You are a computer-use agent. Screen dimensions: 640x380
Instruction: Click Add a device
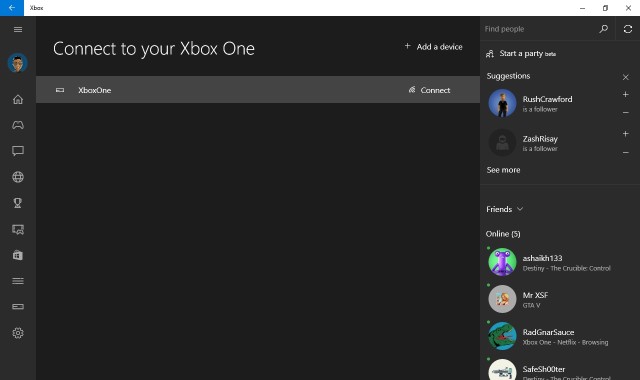(x=433, y=47)
